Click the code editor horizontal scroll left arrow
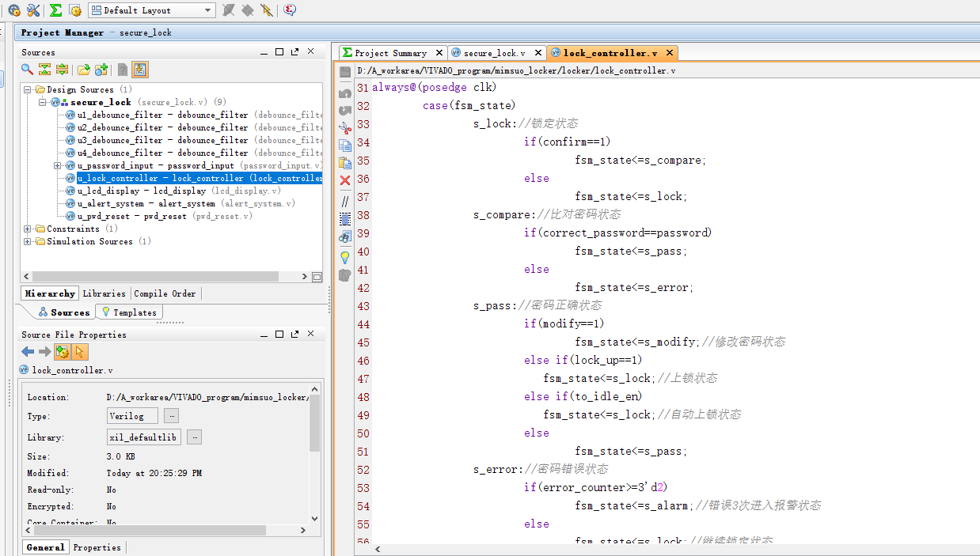This screenshot has height=556, width=980. [x=378, y=549]
